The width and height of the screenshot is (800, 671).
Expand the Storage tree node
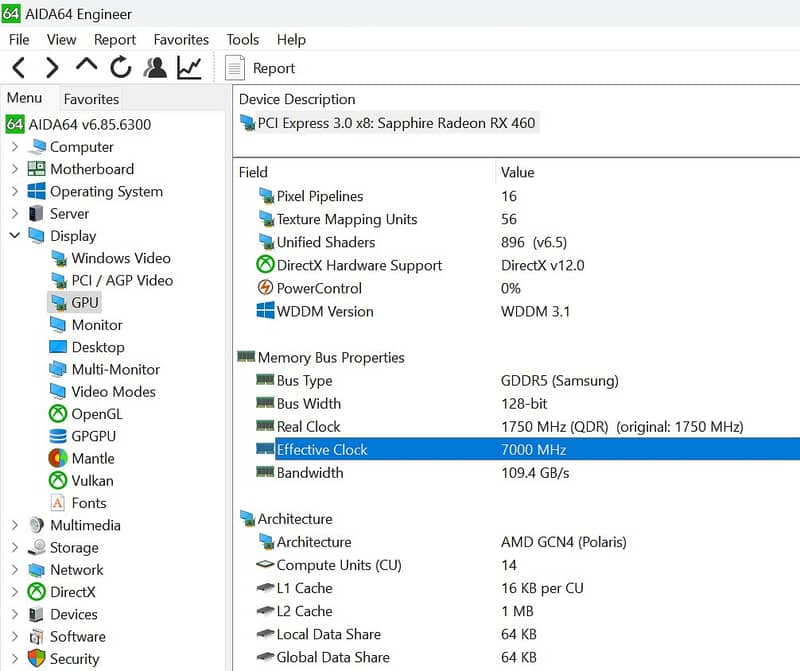coord(15,547)
